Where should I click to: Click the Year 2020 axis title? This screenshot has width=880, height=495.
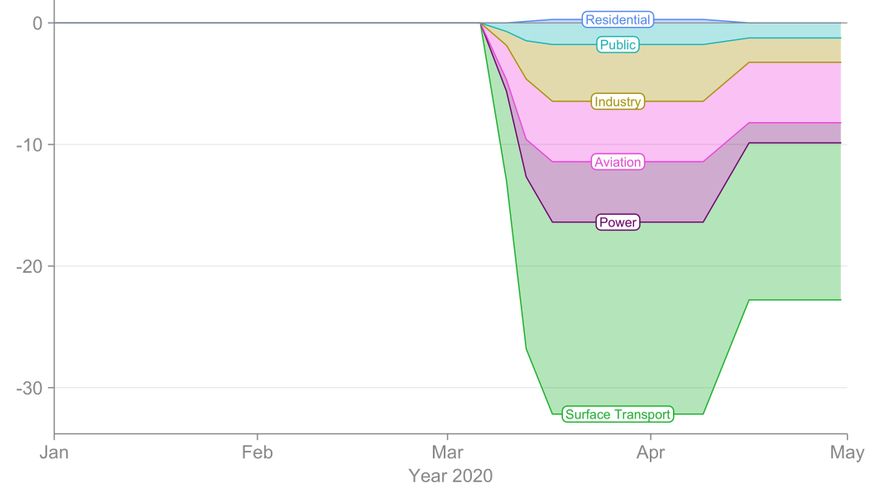[450, 476]
